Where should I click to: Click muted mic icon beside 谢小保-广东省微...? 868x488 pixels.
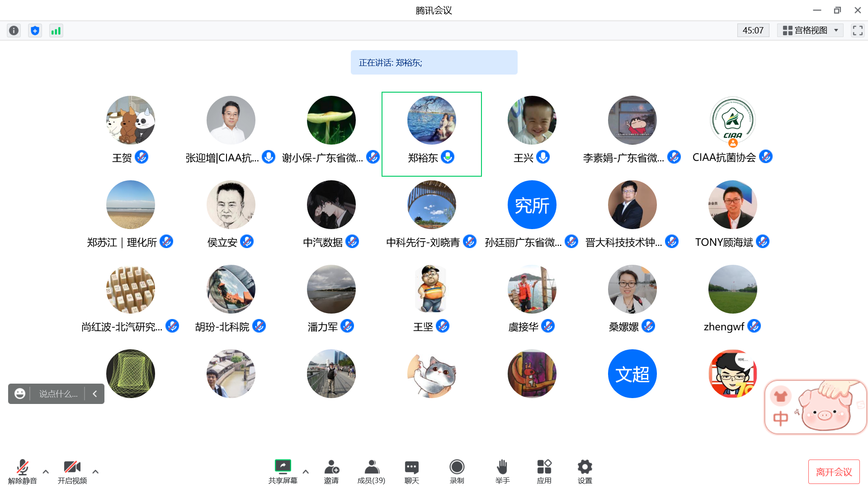[373, 157]
